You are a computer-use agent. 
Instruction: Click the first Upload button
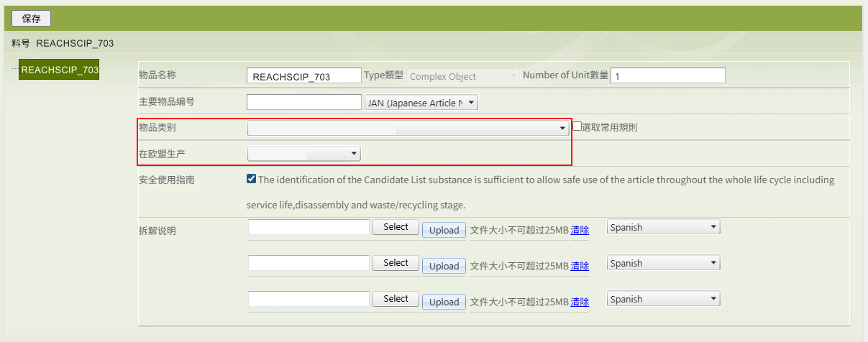click(444, 231)
